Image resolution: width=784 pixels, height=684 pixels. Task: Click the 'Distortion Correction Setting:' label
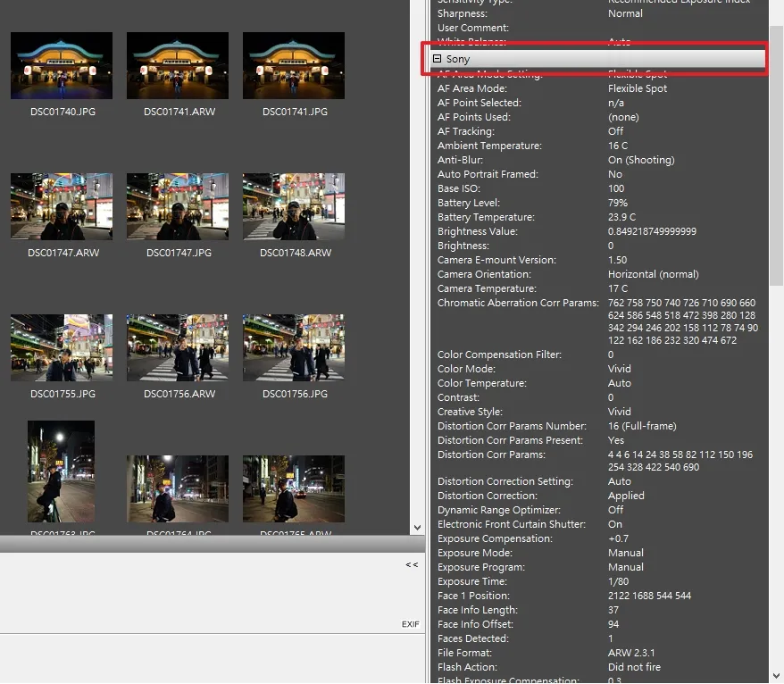[505, 481]
